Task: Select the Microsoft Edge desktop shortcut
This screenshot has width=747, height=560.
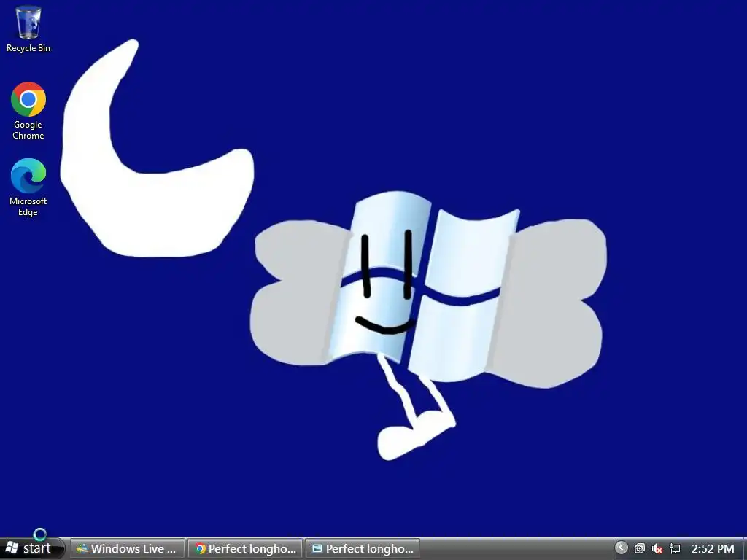Action: tap(28, 187)
